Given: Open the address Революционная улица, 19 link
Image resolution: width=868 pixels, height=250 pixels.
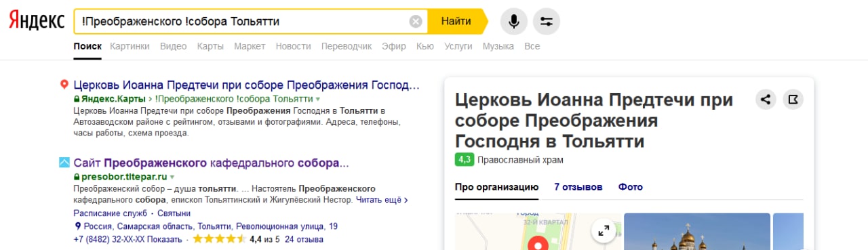Looking at the screenshot, I should [x=210, y=226].
